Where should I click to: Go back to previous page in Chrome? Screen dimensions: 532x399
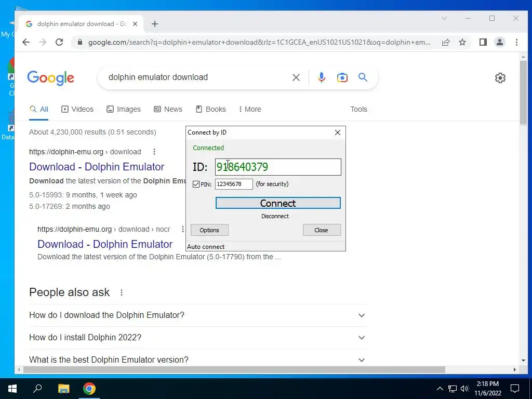click(26, 42)
